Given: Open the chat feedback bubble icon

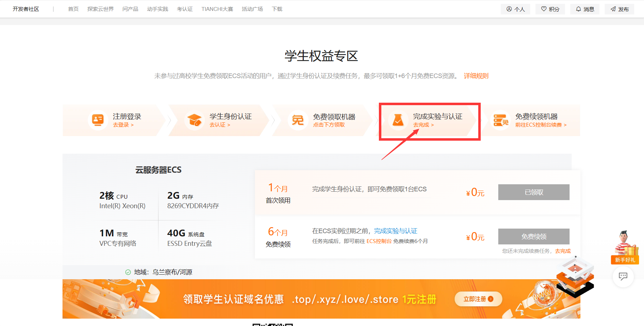Looking at the screenshot, I should (x=623, y=277).
